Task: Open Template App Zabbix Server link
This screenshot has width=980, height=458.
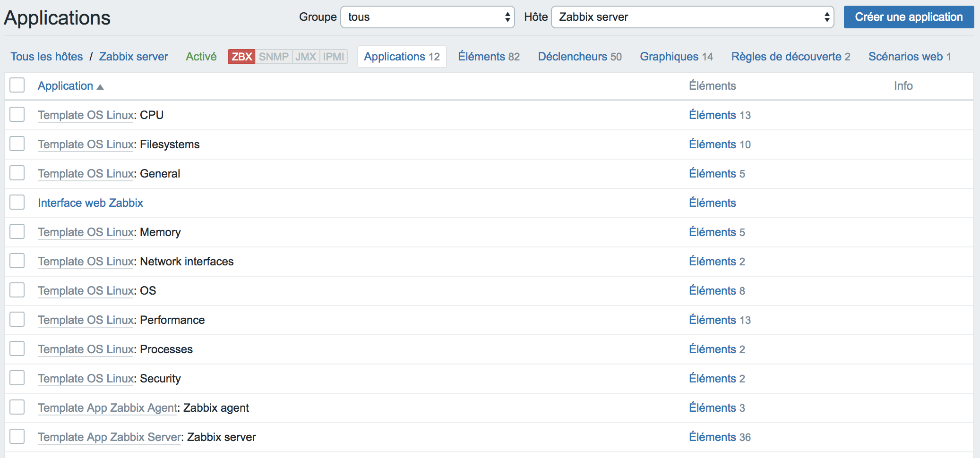Action: click(x=110, y=437)
